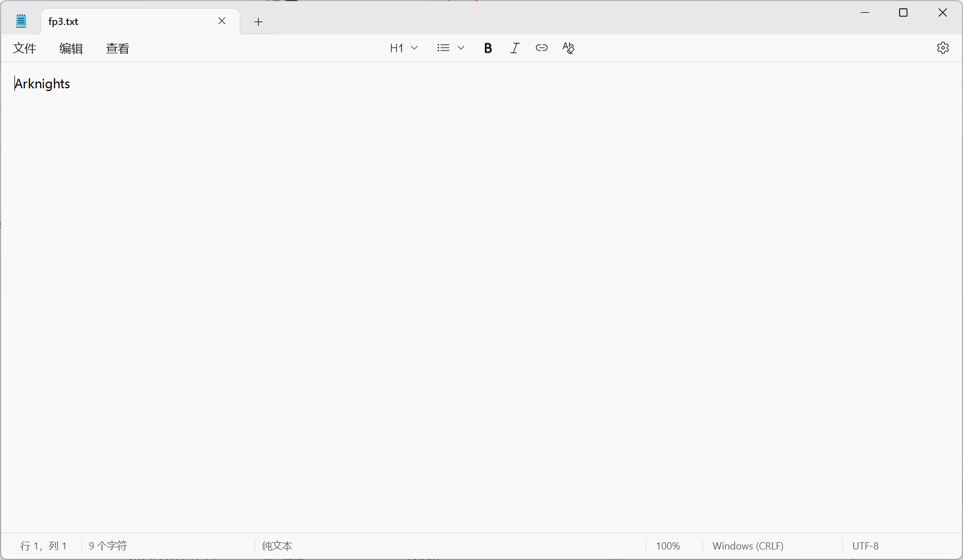Maximize the Notepad window
963x560 pixels.
[x=904, y=13]
